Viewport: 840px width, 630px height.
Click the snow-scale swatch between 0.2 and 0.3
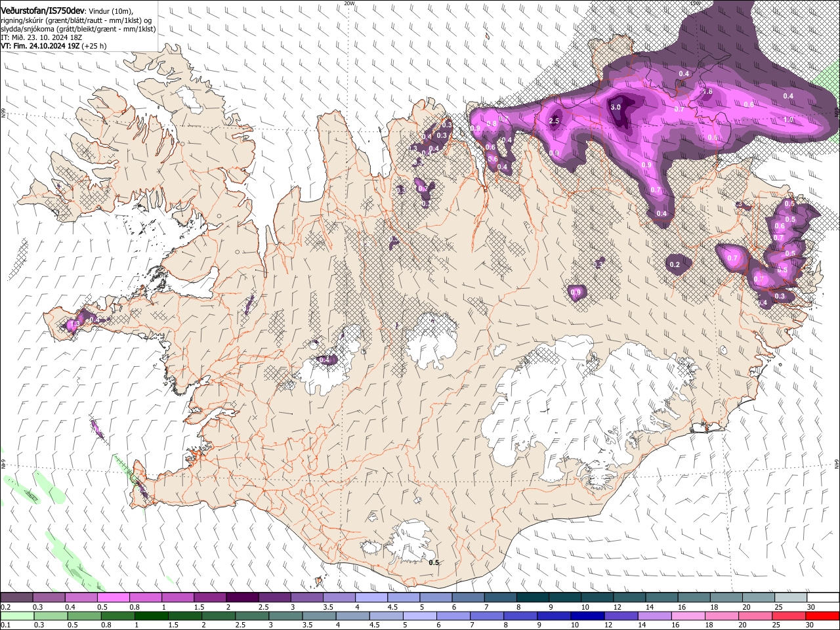pos(16,598)
